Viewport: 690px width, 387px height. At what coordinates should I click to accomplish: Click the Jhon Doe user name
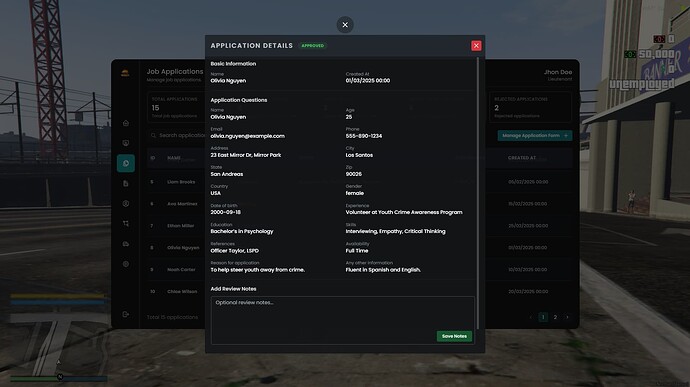click(x=558, y=72)
